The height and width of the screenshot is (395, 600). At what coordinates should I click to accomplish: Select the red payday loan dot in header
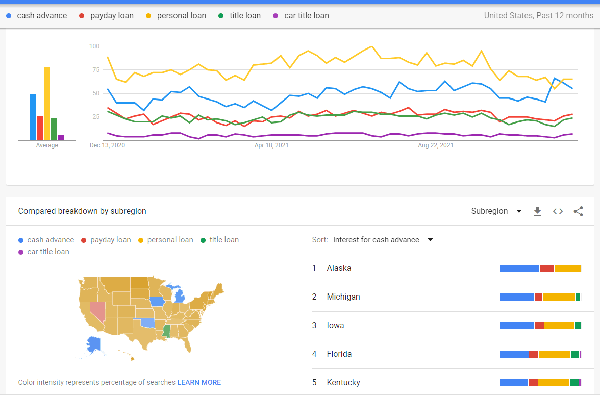point(82,16)
